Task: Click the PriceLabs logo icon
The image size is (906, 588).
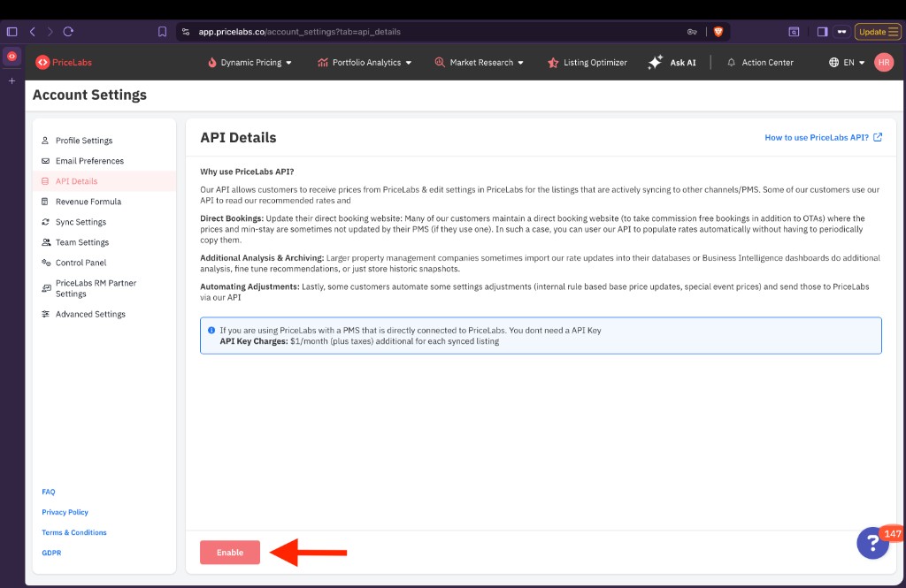Action: [x=42, y=63]
